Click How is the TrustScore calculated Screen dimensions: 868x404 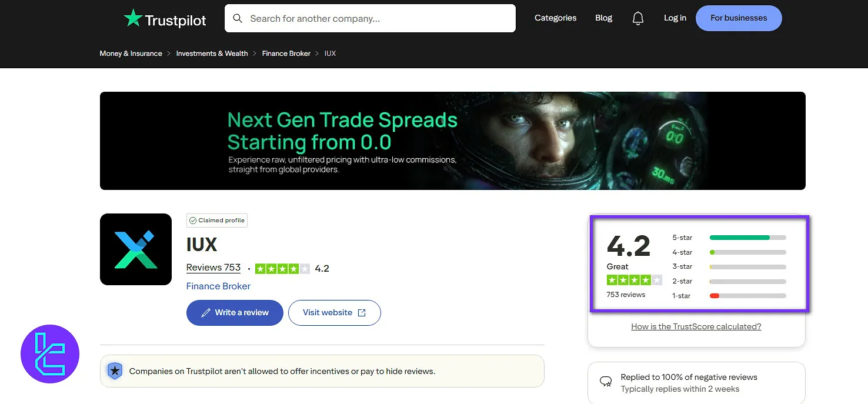(x=696, y=326)
